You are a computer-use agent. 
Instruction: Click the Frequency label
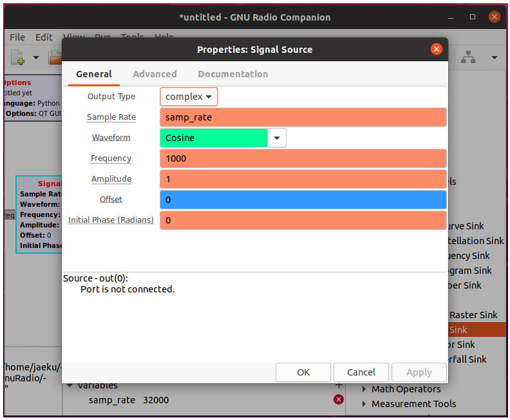[111, 158]
